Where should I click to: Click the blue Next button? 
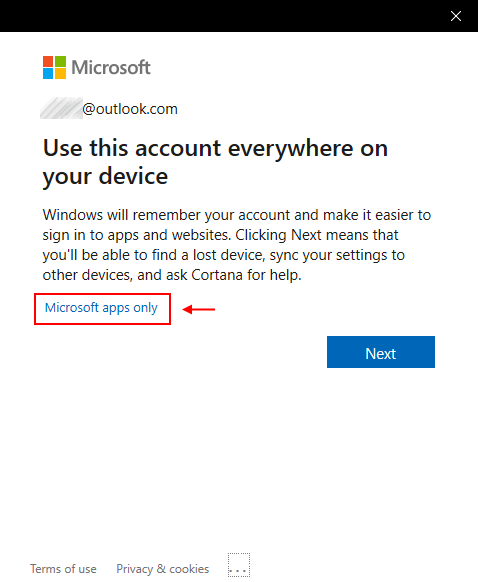381,352
